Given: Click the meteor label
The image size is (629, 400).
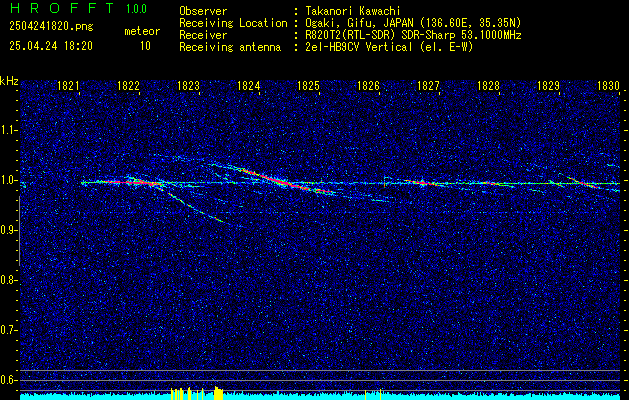Looking at the screenshot, I should point(142,31).
